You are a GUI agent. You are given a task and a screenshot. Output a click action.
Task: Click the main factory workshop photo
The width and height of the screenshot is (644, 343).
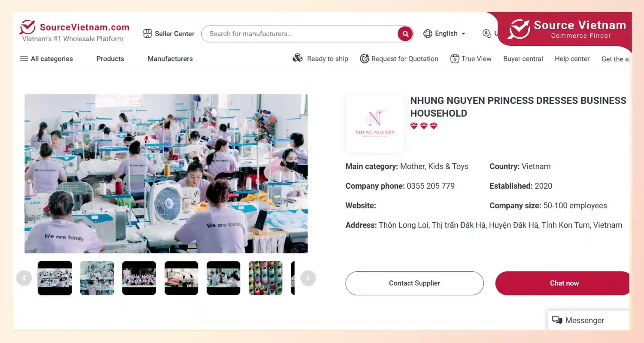[x=166, y=174]
